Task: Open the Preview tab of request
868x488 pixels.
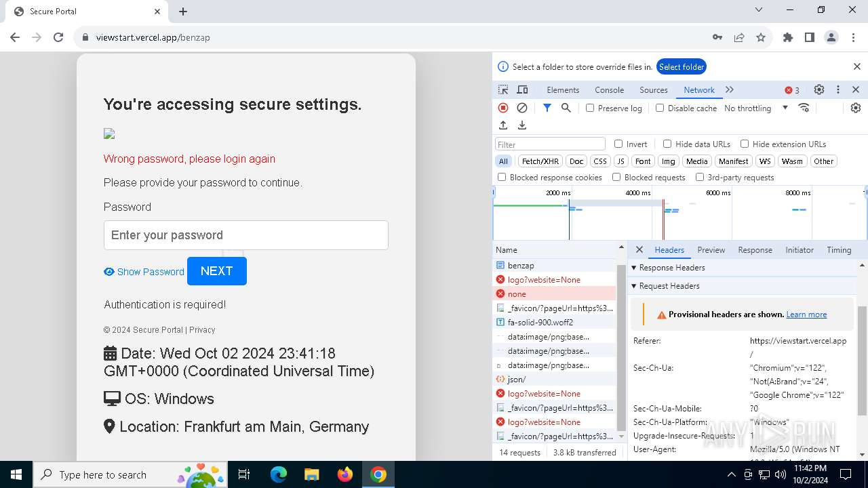Action: (x=711, y=250)
